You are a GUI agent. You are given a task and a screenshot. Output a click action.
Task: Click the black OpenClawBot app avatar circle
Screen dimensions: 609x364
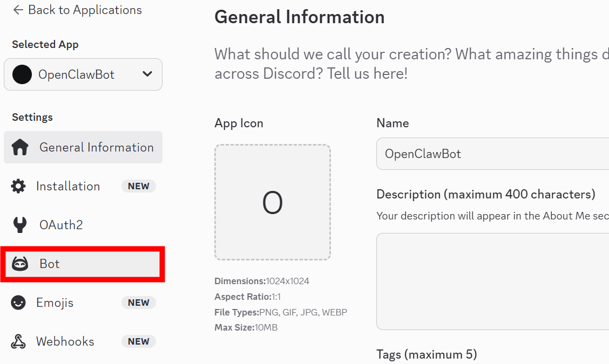tap(22, 74)
